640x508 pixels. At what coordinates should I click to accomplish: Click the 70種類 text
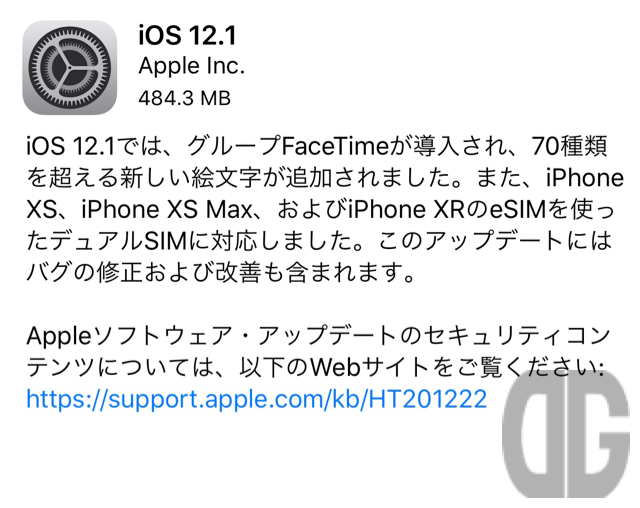569,146
